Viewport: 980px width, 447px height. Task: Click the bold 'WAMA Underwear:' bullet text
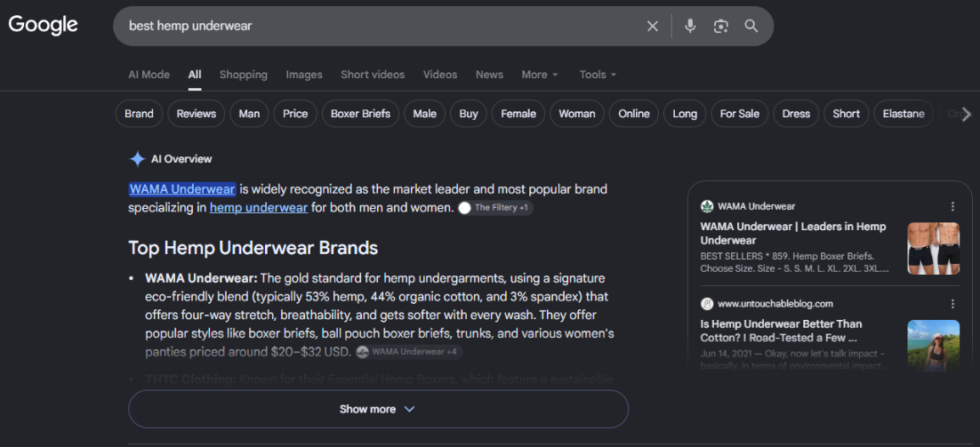pyautogui.click(x=201, y=278)
